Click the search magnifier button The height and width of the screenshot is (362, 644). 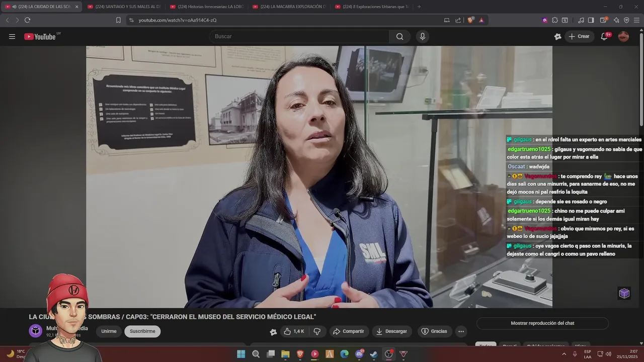(399, 36)
